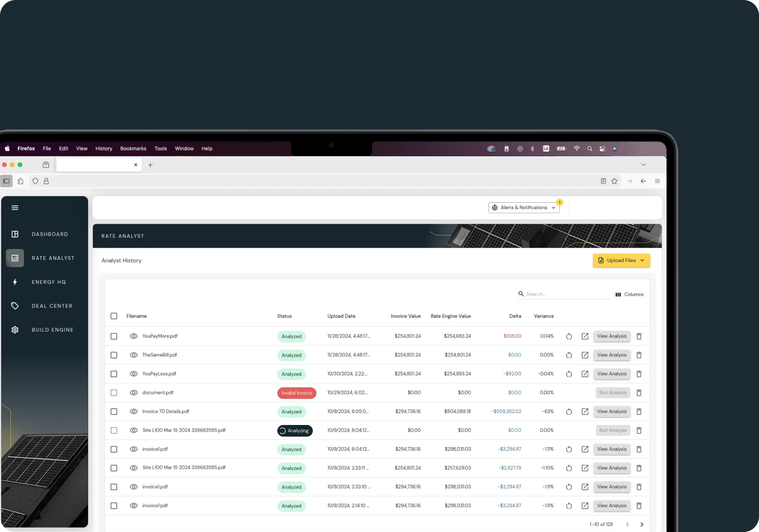Click the re-run icon for YouPayMore.pdf

569,336
